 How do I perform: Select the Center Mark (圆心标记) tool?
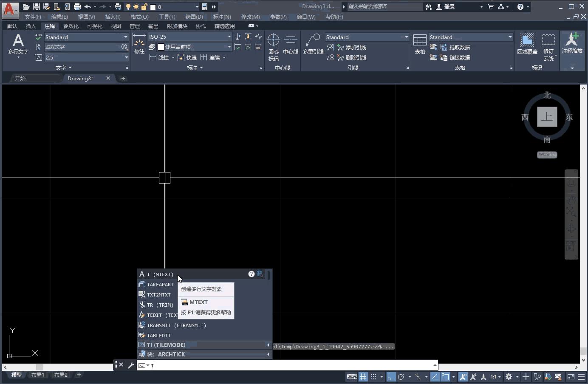[x=273, y=47]
